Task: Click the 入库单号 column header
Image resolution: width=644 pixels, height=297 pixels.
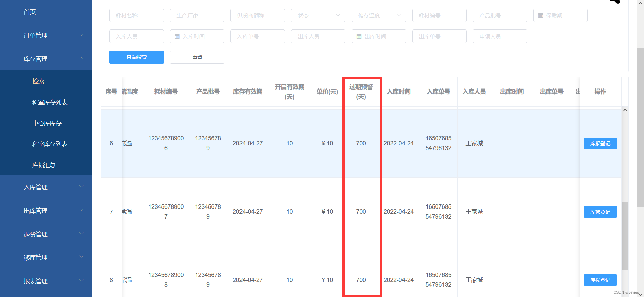Action: coord(439,92)
